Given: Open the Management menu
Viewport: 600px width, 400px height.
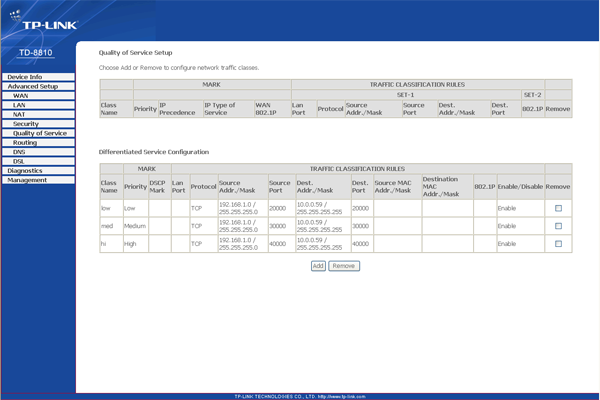Looking at the screenshot, I should tap(38, 180).
